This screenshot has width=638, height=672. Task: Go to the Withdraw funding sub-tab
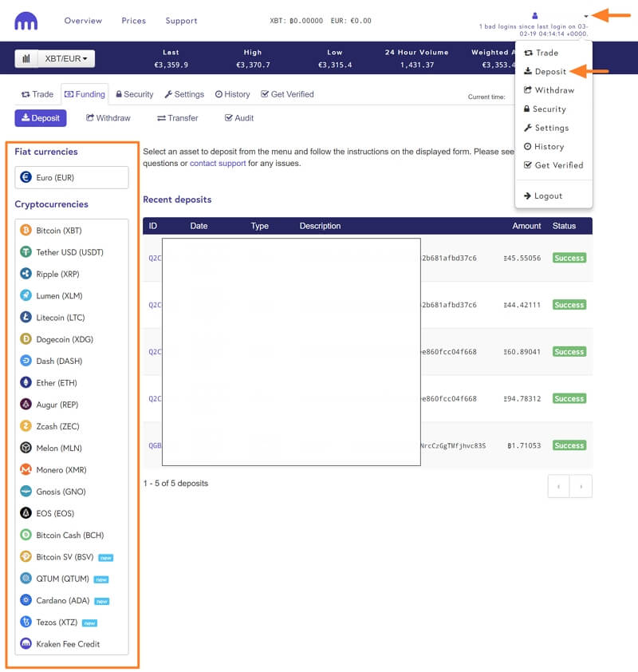pyautogui.click(x=108, y=118)
